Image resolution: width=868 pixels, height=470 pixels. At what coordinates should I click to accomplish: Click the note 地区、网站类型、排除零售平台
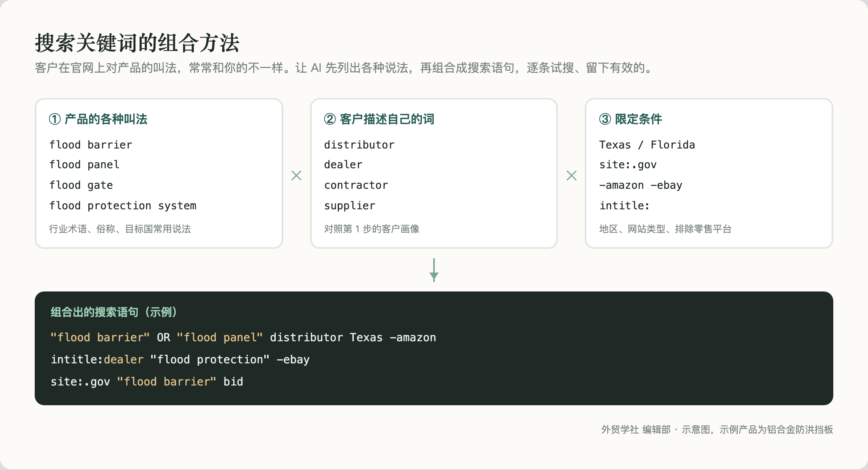665,229
